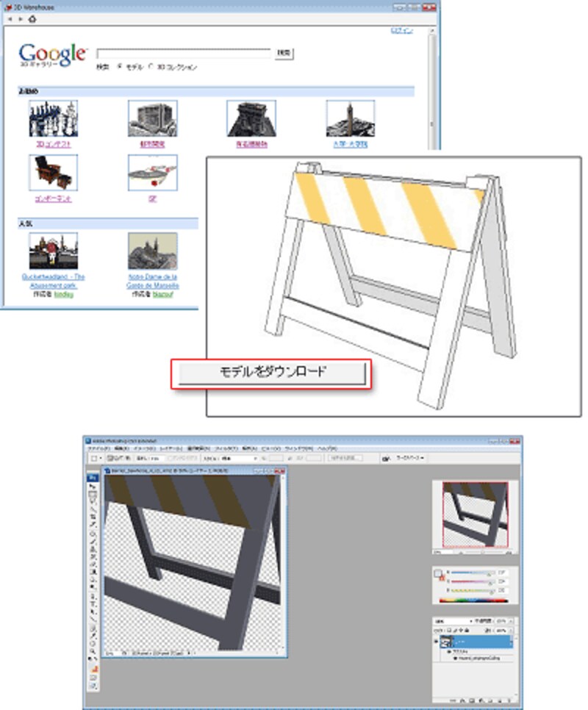Viewport: 588px width, 710px height.
Task: Select the Zoom tool in Photoshop toolbox
Action: pyautogui.click(x=93, y=651)
